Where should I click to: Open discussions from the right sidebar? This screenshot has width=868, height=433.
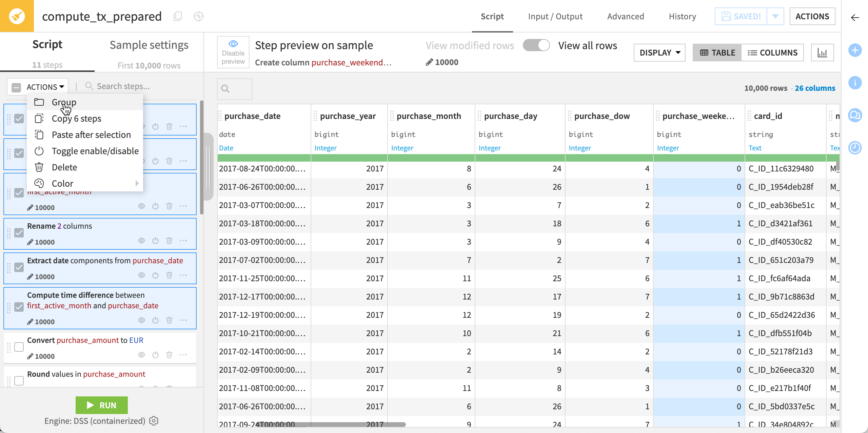coord(855,115)
